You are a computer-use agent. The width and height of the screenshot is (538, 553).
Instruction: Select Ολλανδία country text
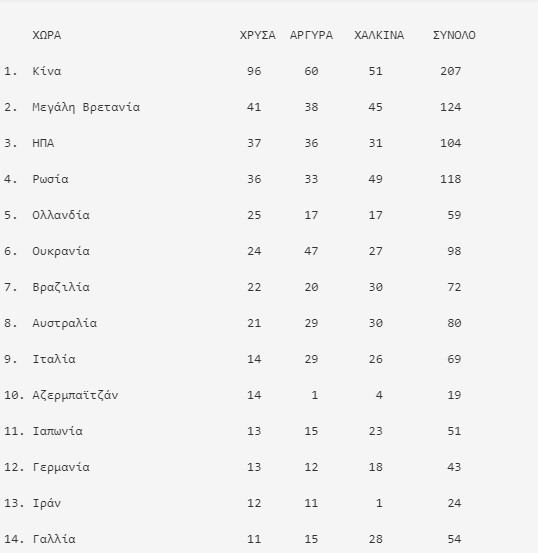coord(61,215)
